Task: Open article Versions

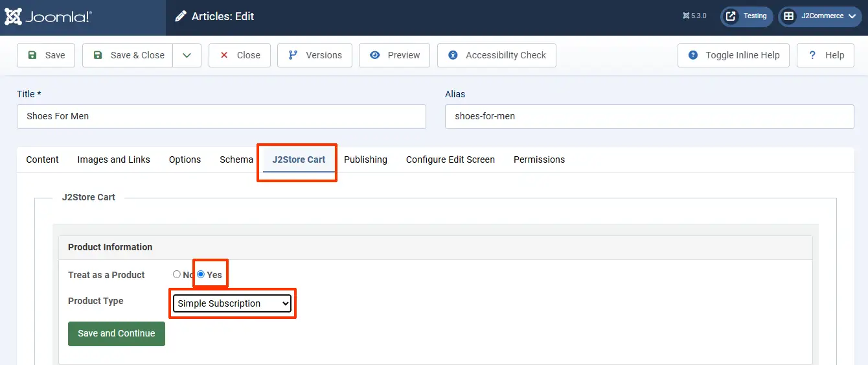Action: (x=315, y=55)
